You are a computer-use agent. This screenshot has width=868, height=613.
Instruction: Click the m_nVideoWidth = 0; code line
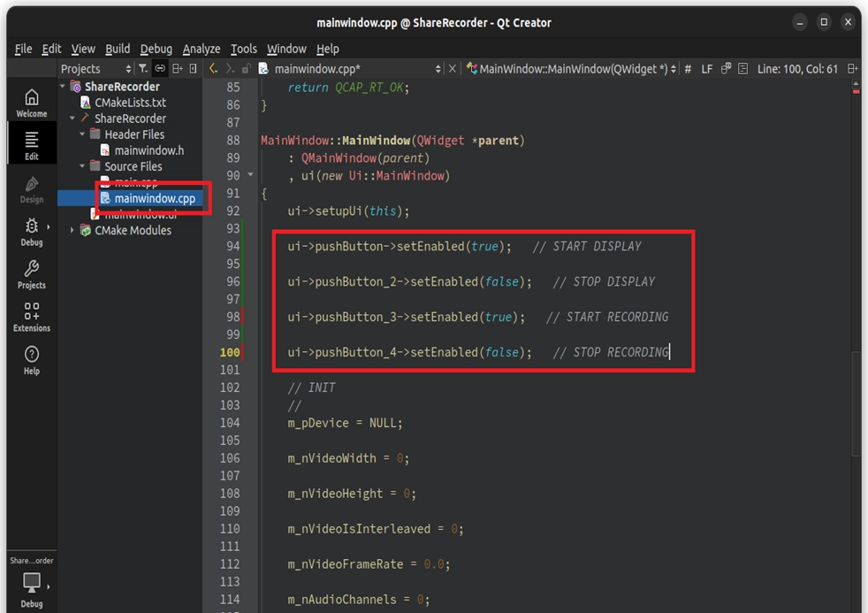click(x=348, y=458)
